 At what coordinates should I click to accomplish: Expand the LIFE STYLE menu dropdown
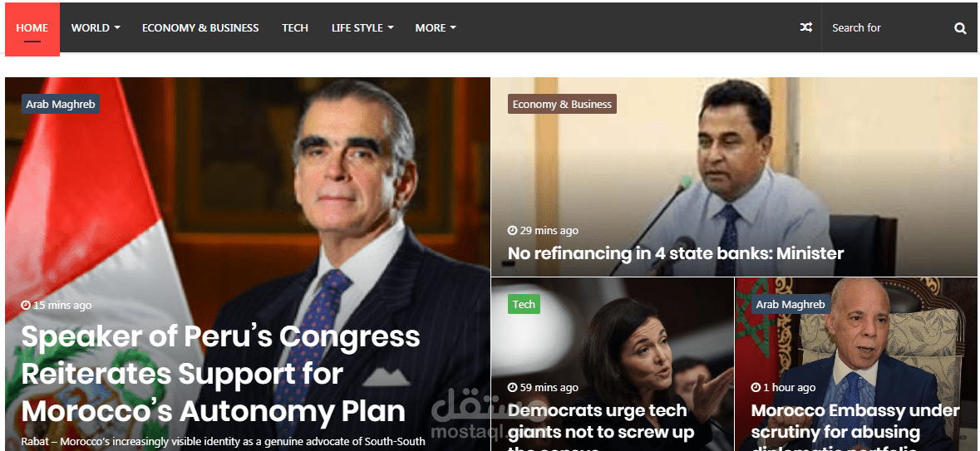pyautogui.click(x=362, y=27)
